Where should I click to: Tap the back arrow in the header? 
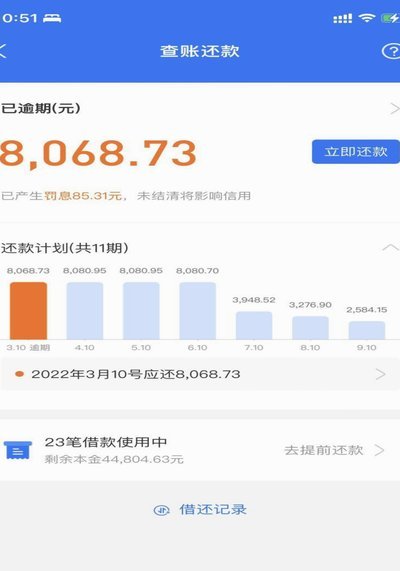tap(3, 51)
